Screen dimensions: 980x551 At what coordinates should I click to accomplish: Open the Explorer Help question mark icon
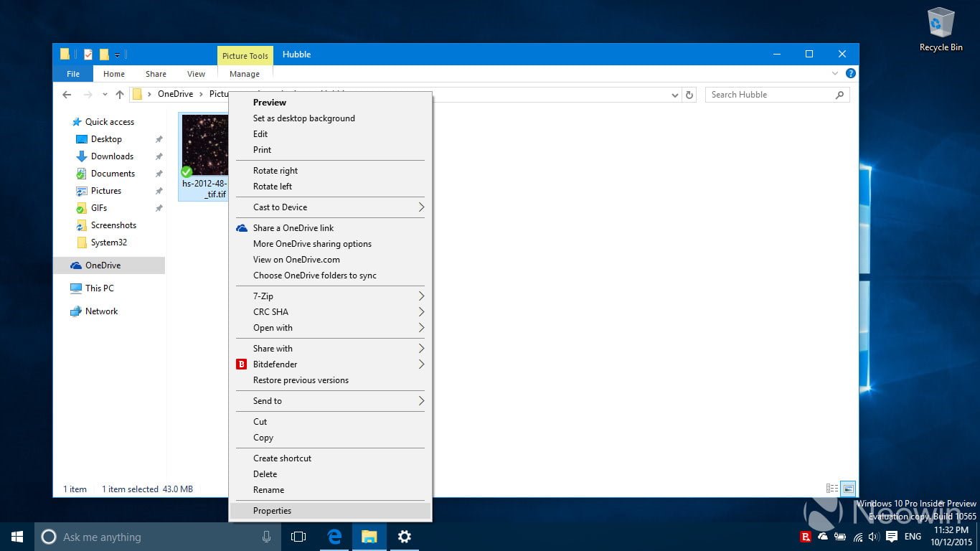pyautogui.click(x=850, y=73)
